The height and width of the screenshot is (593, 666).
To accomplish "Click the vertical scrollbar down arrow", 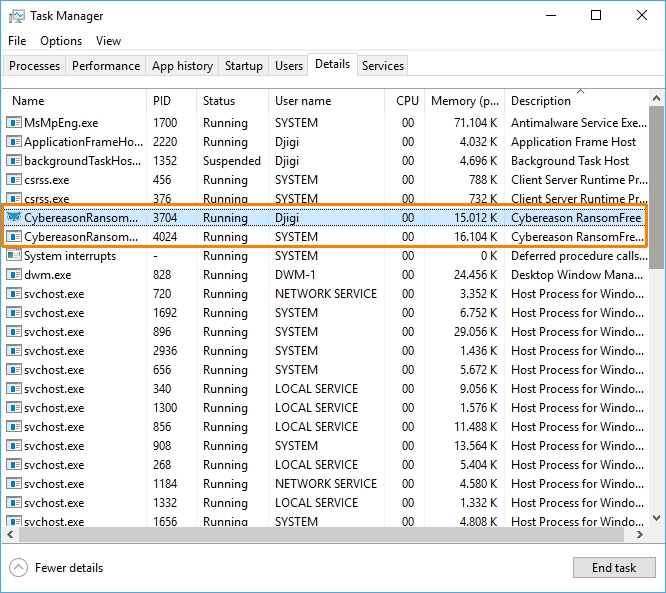I will click(x=656, y=518).
